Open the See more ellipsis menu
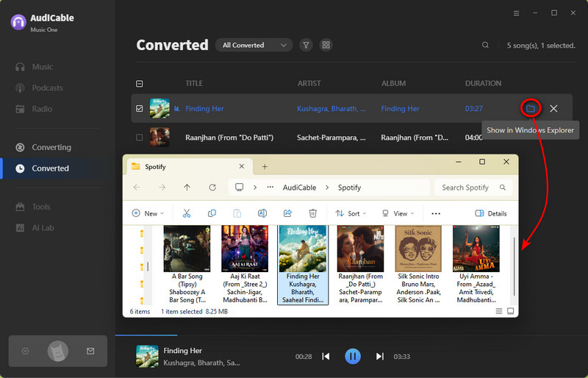 [436, 213]
